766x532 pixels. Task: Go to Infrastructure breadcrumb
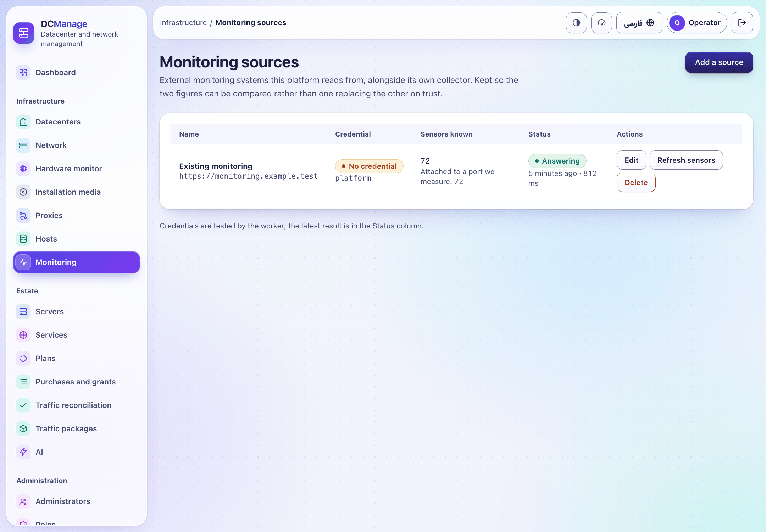click(183, 23)
